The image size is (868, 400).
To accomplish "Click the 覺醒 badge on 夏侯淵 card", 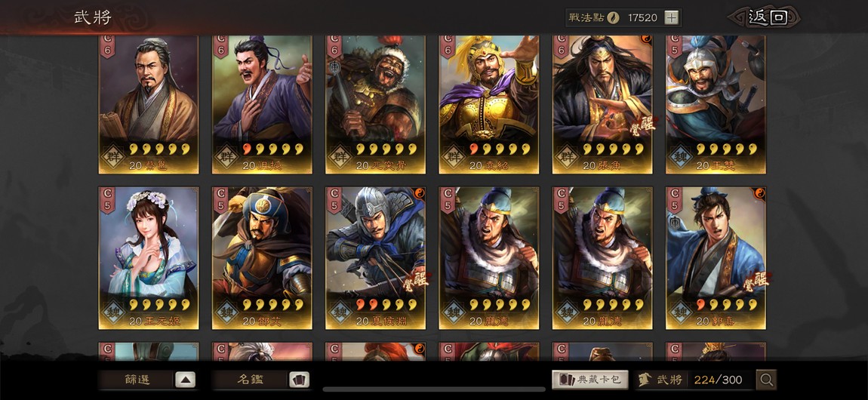I will pos(417,281).
